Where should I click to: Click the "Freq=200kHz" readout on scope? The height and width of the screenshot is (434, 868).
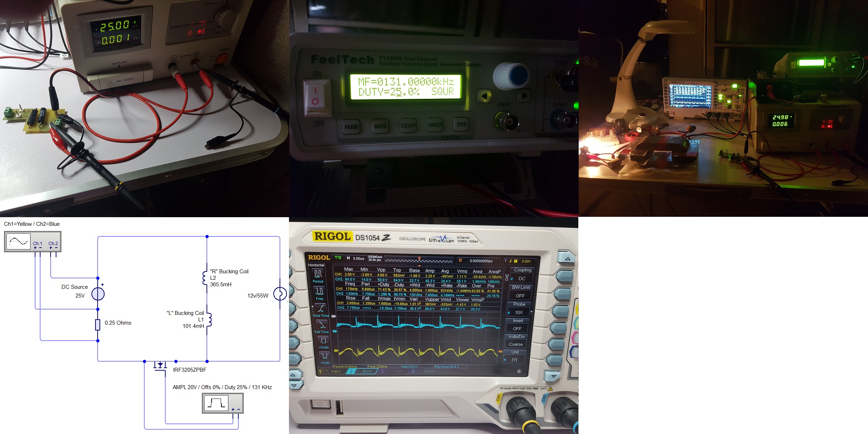click(378, 367)
